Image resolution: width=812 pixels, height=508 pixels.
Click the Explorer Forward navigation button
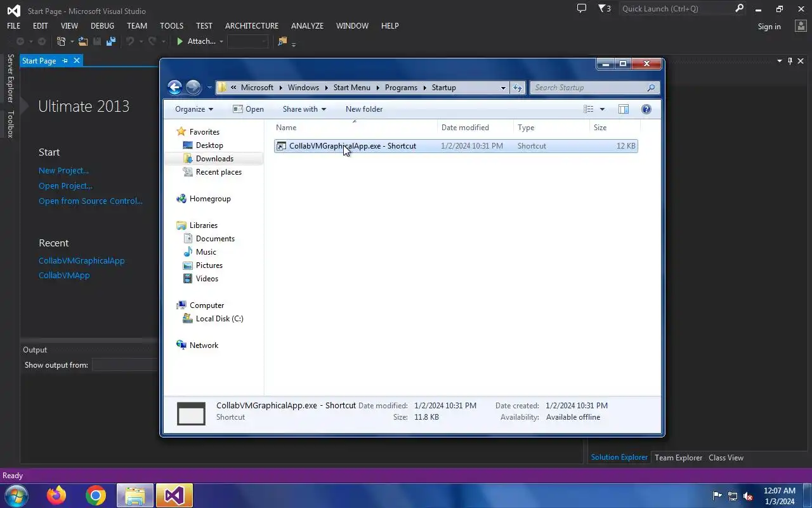pos(193,88)
